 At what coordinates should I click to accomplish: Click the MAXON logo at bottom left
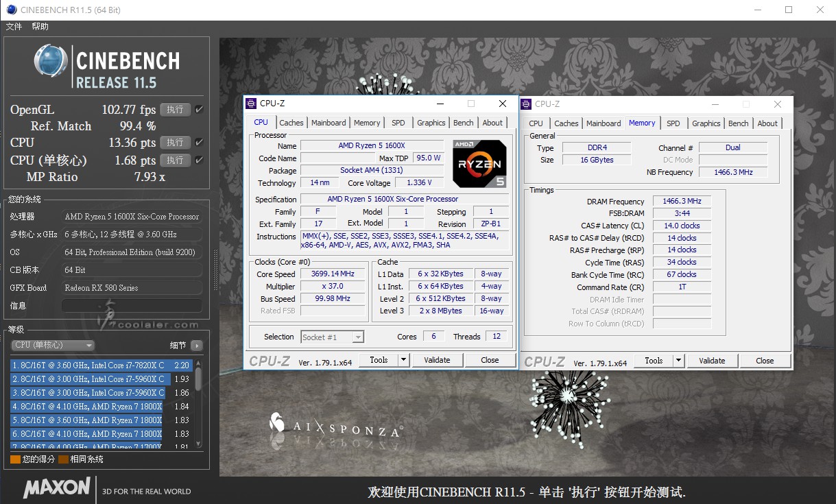57,488
